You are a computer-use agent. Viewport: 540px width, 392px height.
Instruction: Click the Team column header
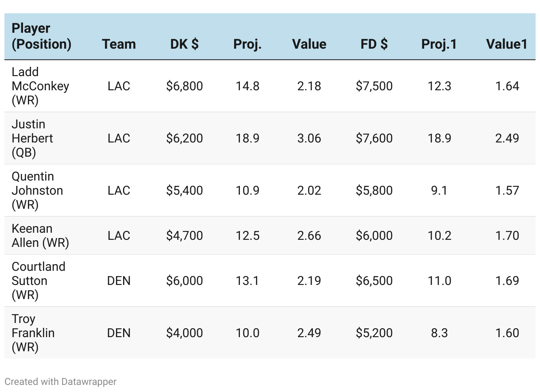click(x=119, y=44)
